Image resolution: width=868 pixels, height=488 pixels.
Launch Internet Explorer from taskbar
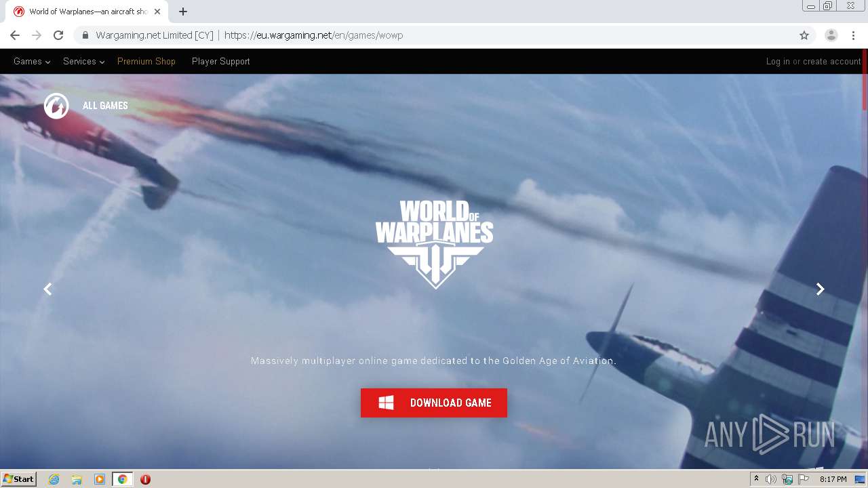click(54, 479)
